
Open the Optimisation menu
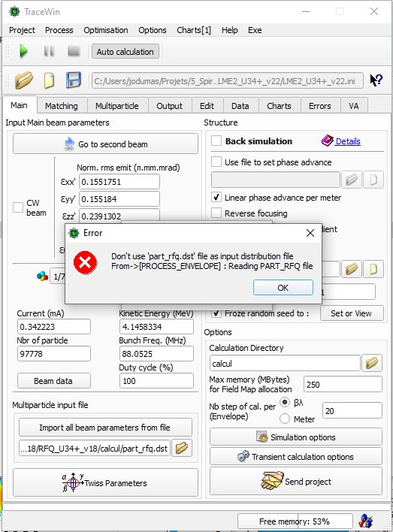[106, 30]
